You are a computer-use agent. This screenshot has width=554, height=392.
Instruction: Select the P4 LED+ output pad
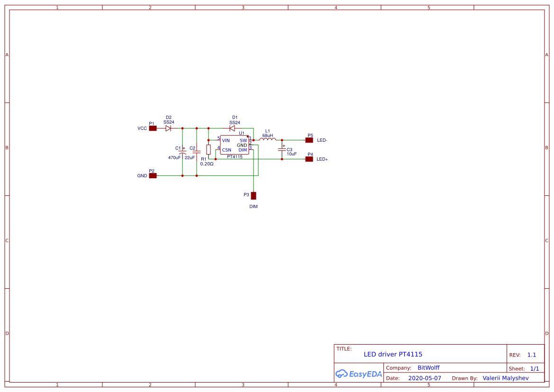(309, 159)
